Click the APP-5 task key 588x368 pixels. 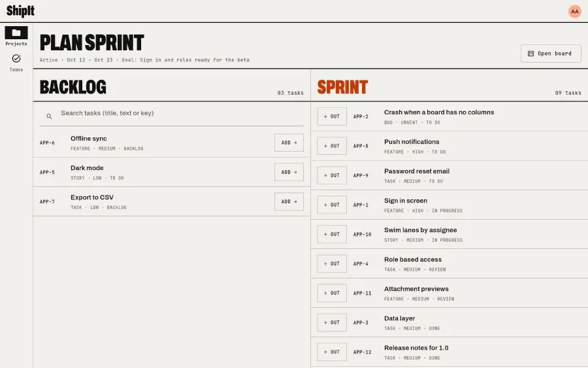click(x=47, y=172)
